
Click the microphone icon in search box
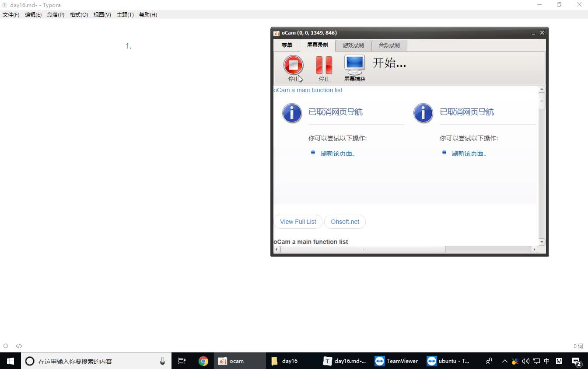click(x=162, y=361)
